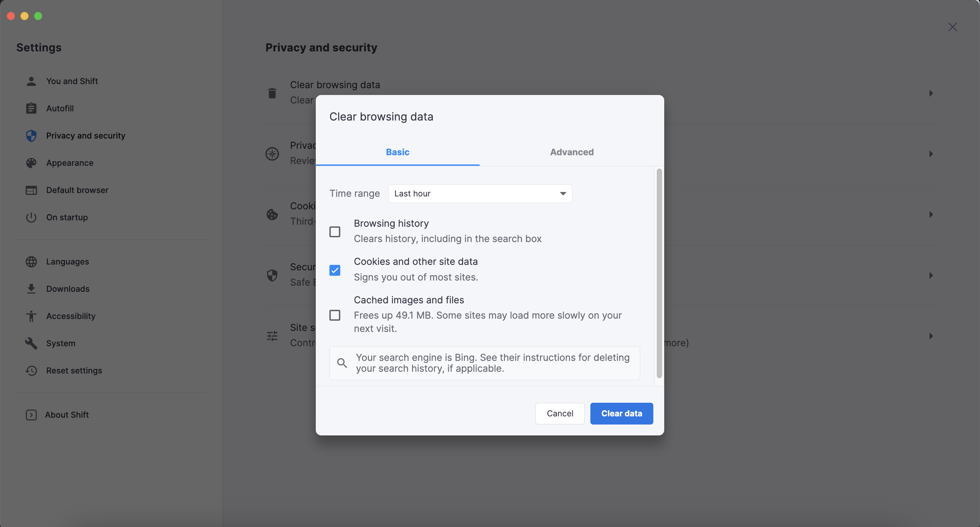Viewport: 980px width, 527px height.
Task: Open Accessibility settings
Action: pyautogui.click(x=71, y=316)
